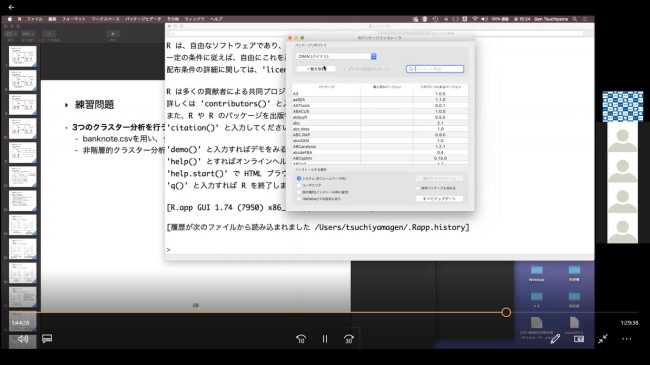
Task: Mute the video with the speaker icon
Action: pyautogui.click(x=23, y=339)
